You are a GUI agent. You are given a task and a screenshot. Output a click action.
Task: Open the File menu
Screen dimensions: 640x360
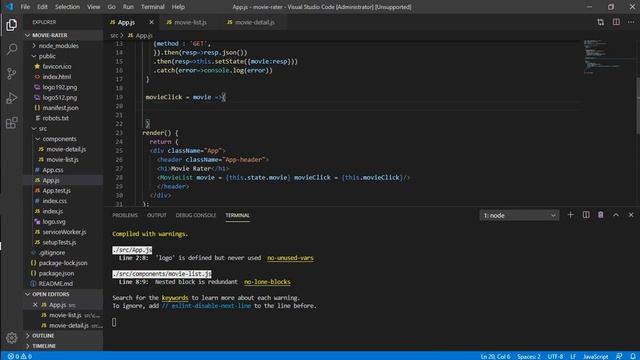(x=25, y=7)
